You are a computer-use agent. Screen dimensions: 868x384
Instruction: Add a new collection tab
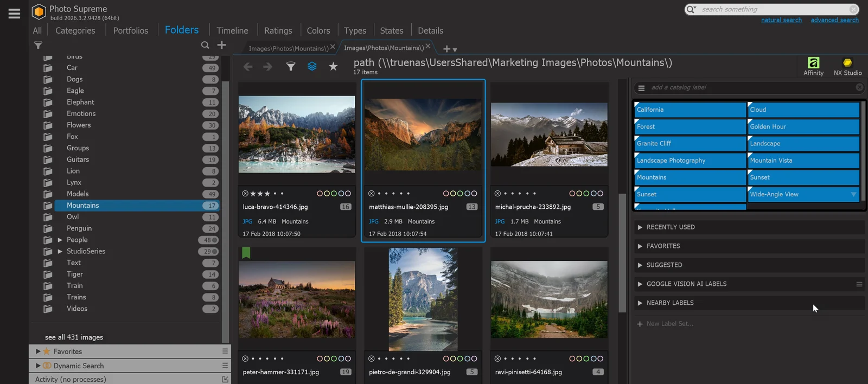coord(446,49)
